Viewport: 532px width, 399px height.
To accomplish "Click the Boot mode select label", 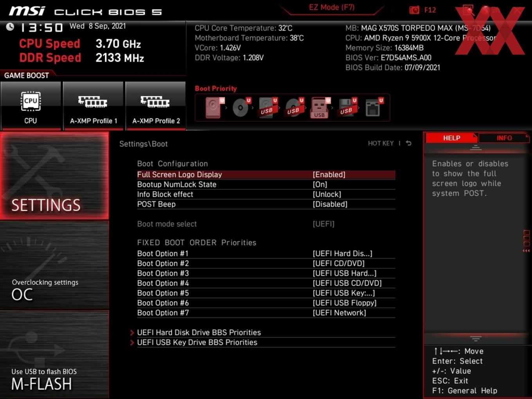I will click(167, 224).
